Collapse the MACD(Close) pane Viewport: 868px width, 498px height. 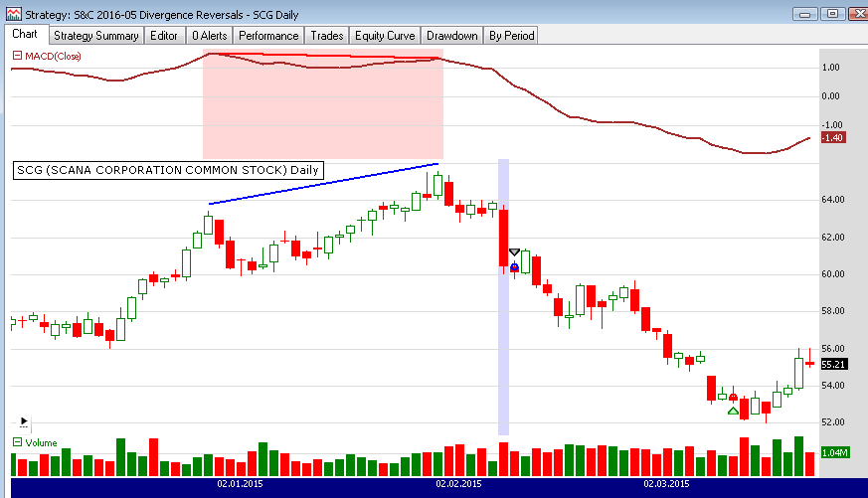point(16,56)
